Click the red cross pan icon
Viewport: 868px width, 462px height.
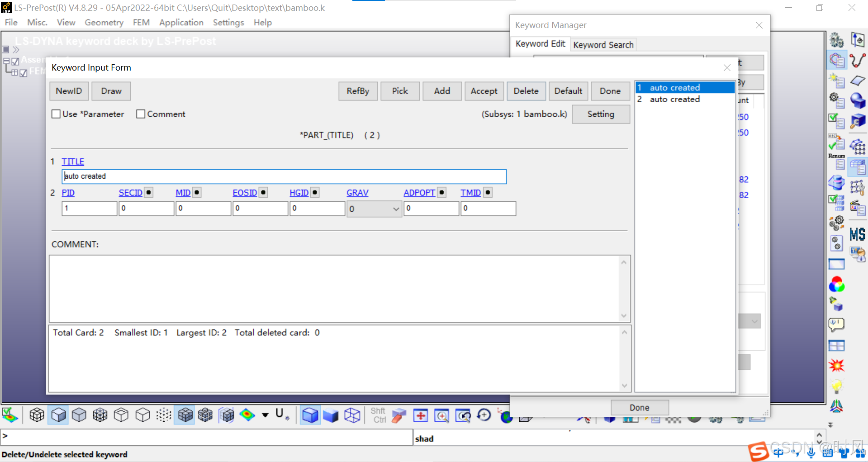click(x=420, y=415)
